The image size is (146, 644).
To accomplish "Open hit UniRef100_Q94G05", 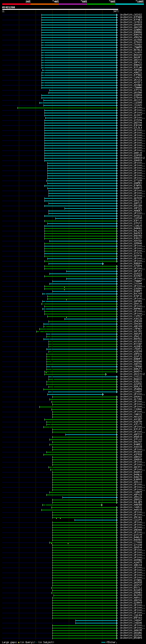I will [131, 25].
